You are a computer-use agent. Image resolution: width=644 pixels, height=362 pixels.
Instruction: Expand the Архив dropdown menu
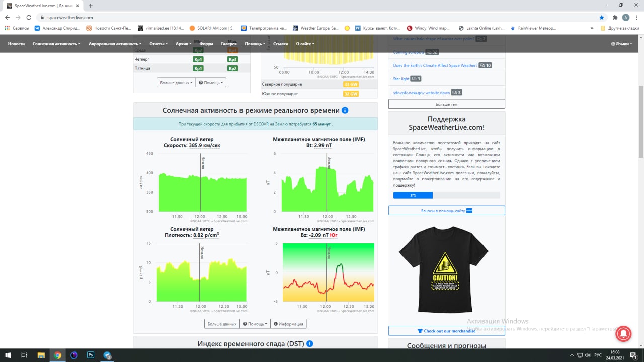(184, 44)
